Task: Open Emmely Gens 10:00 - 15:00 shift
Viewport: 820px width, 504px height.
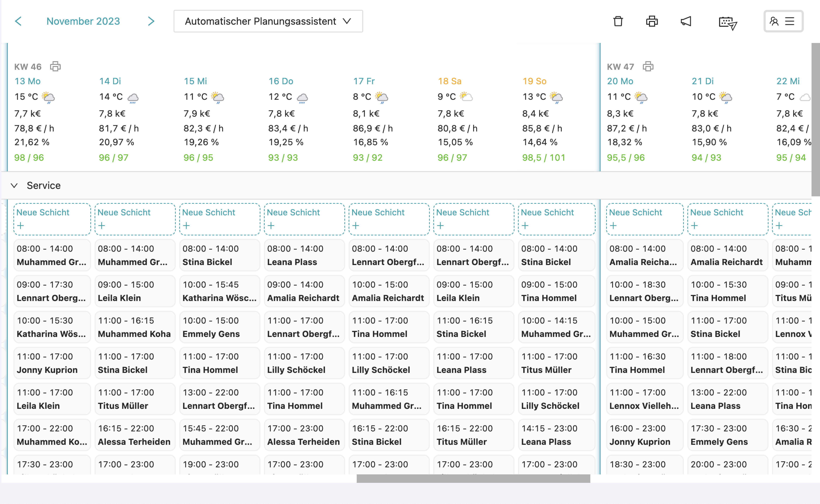Action: 219,327
